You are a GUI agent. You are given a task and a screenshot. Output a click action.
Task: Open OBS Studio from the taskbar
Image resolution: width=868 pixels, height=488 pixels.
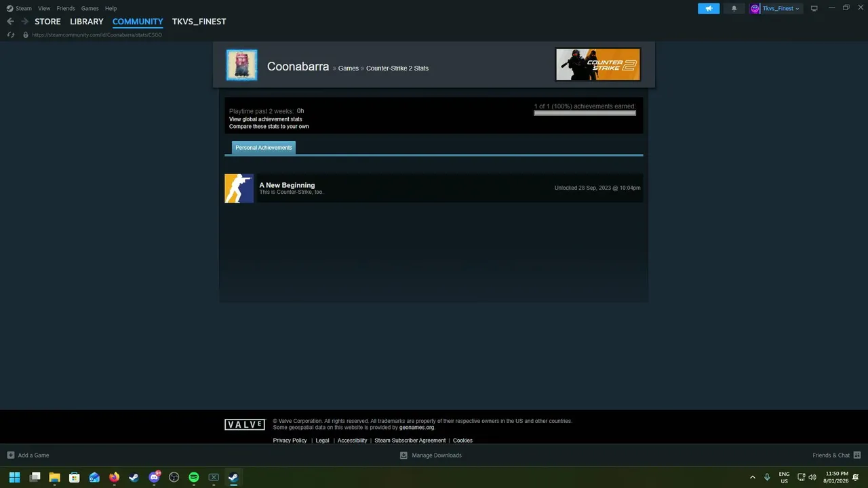(x=174, y=477)
